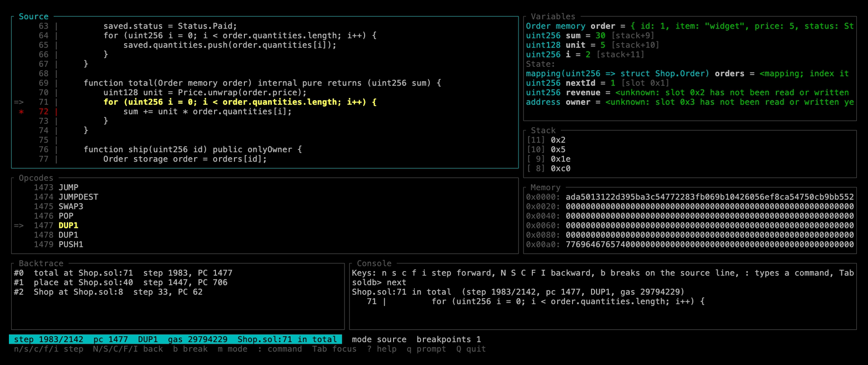Click memory row 0x0080

[x=690, y=235]
